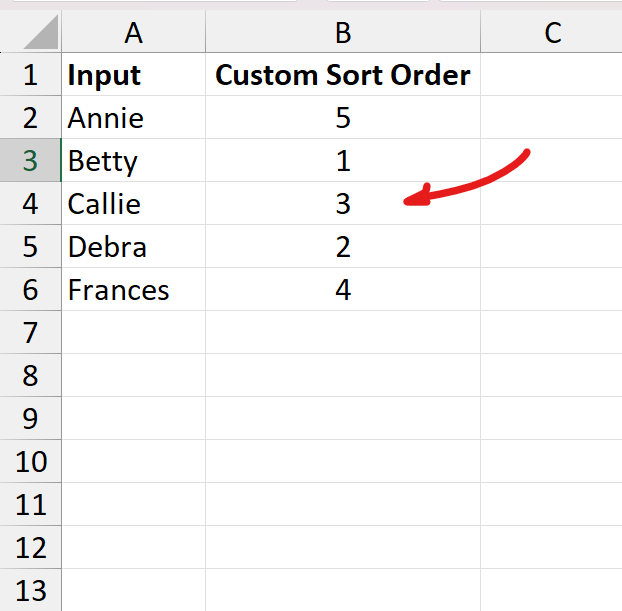The image size is (622, 611).
Task: Select row 3 header
Action: coord(30,161)
